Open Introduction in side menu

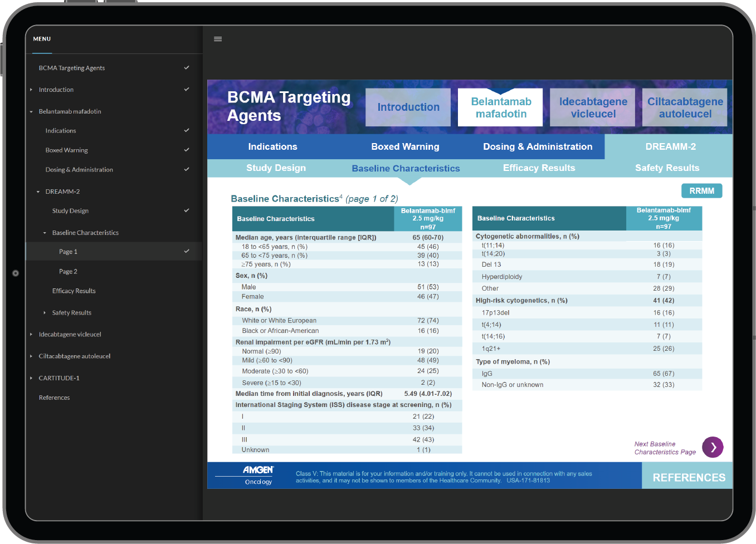pos(56,90)
